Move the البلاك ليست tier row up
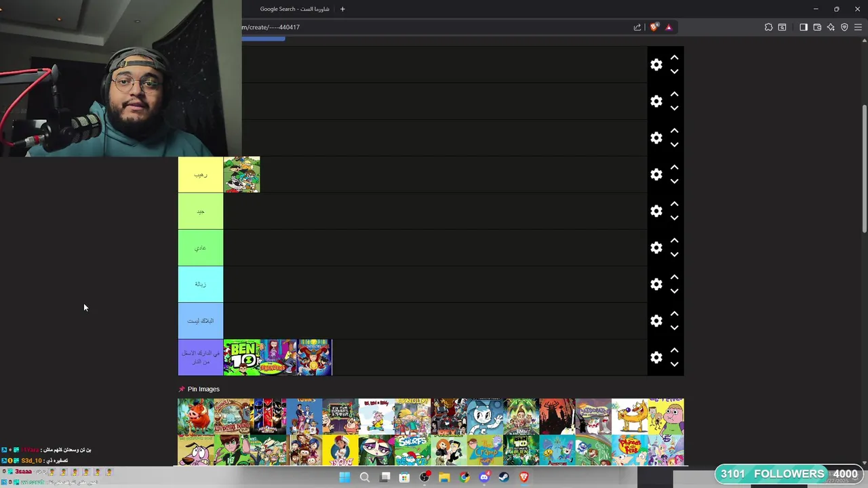 click(x=674, y=314)
